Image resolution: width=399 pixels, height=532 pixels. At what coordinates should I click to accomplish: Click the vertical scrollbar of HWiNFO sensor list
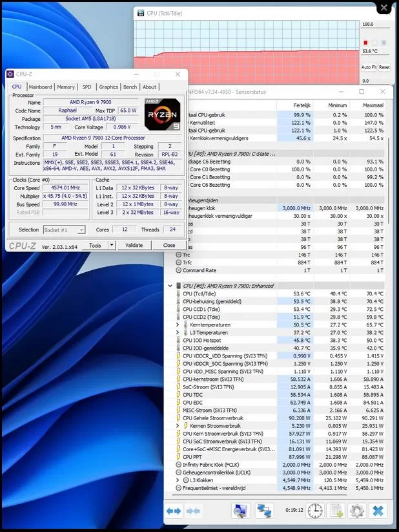[x=389, y=180]
